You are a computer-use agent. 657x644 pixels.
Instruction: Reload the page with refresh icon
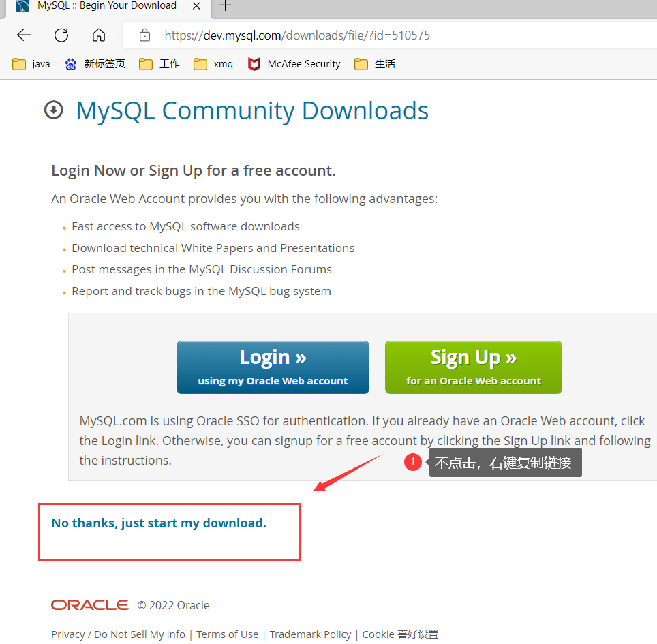tap(61, 35)
